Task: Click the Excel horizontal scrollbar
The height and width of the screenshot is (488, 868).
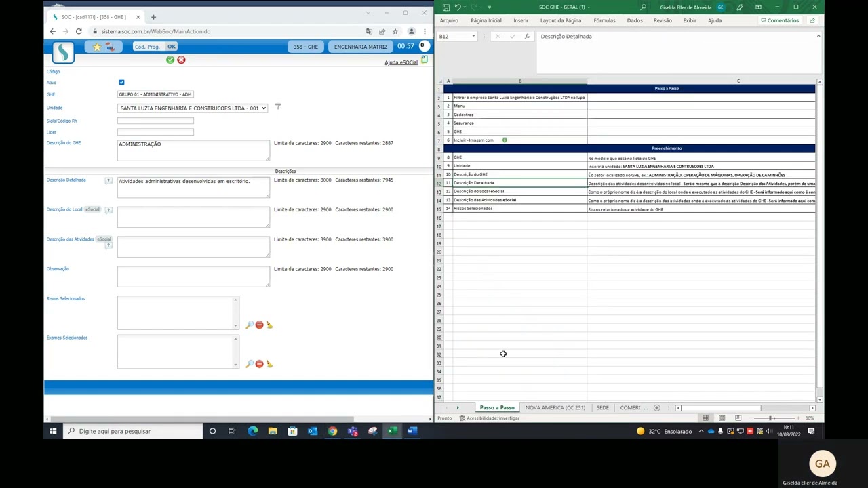Action: 722,407
